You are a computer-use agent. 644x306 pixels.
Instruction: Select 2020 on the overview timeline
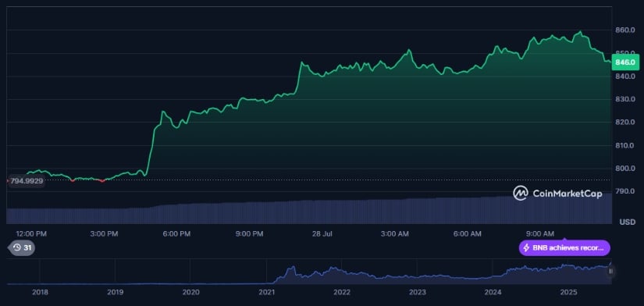point(190,292)
